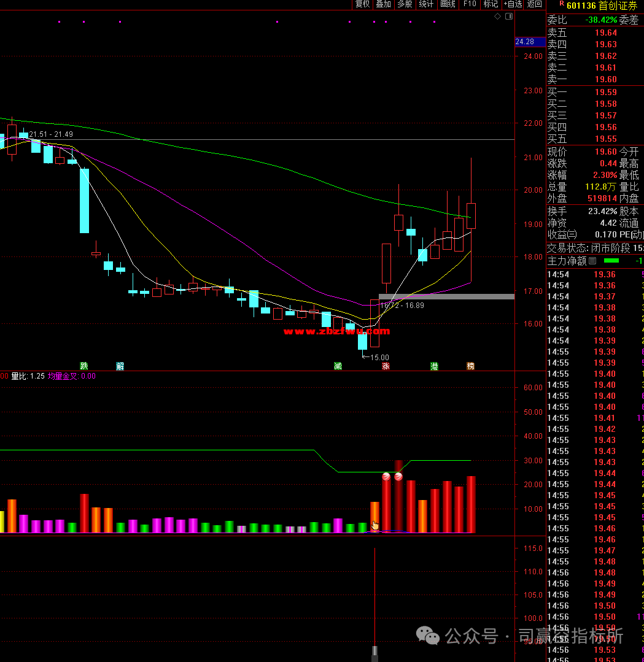The height and width of the screenshot is (662, 644).
Task: Open the 多股 multi-stock view
Action: (405, 4)
